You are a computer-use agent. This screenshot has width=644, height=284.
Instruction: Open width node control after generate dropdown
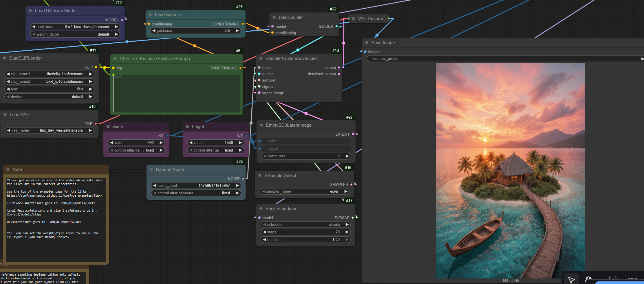tap(136, 150)
